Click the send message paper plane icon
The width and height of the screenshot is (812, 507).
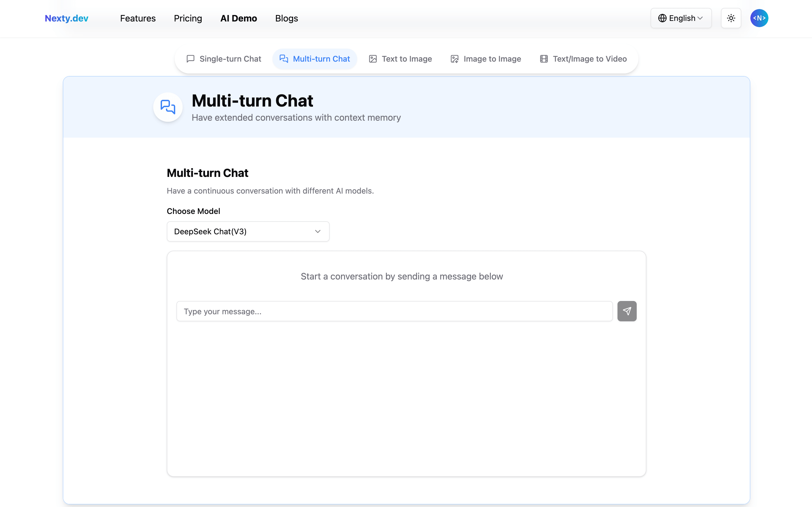point(627,311)
